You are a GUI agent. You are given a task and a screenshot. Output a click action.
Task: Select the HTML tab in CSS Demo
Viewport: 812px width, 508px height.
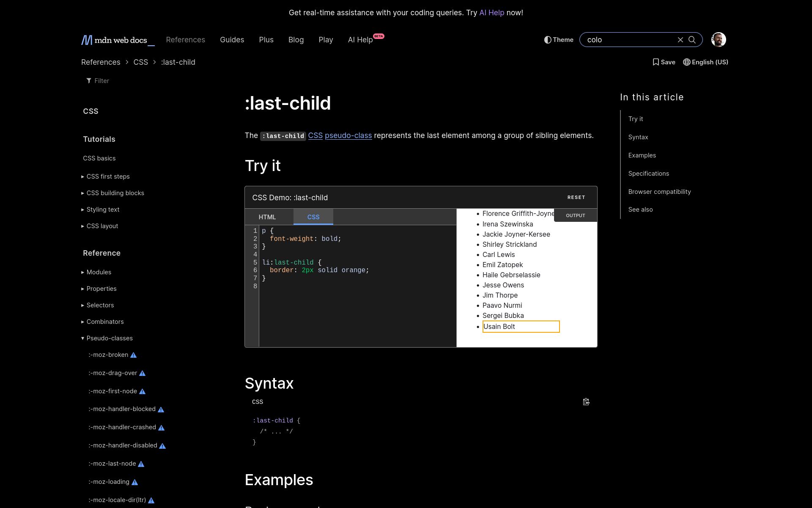click(268, 217)
